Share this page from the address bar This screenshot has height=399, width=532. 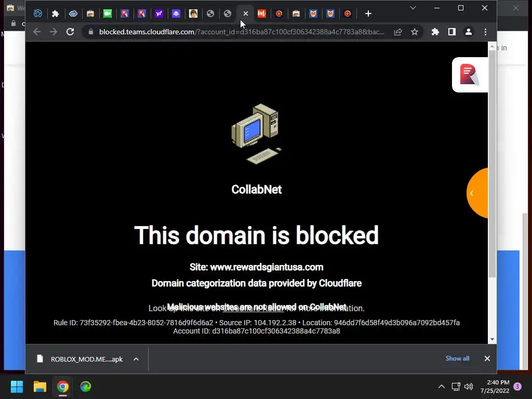[x=398, y=32]
